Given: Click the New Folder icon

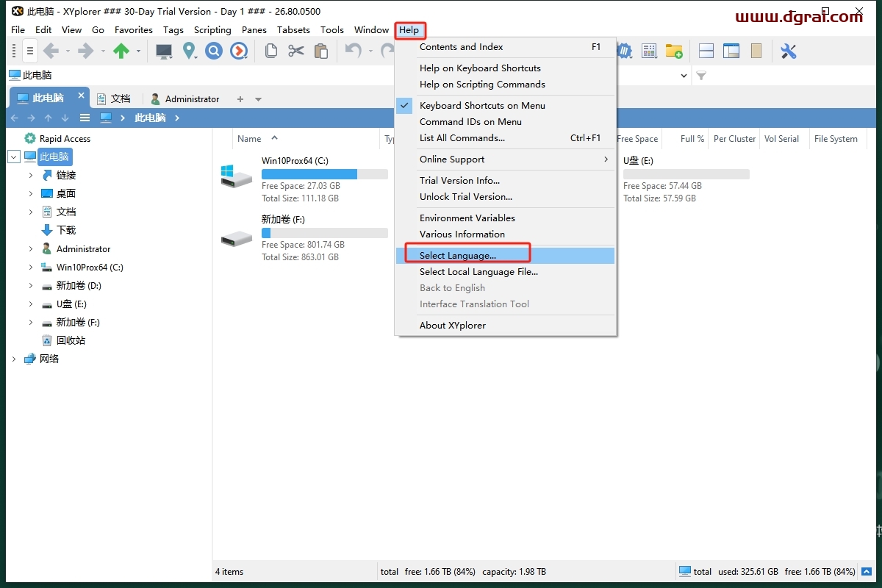Looking at the screenshot, I should click(674, 51).
